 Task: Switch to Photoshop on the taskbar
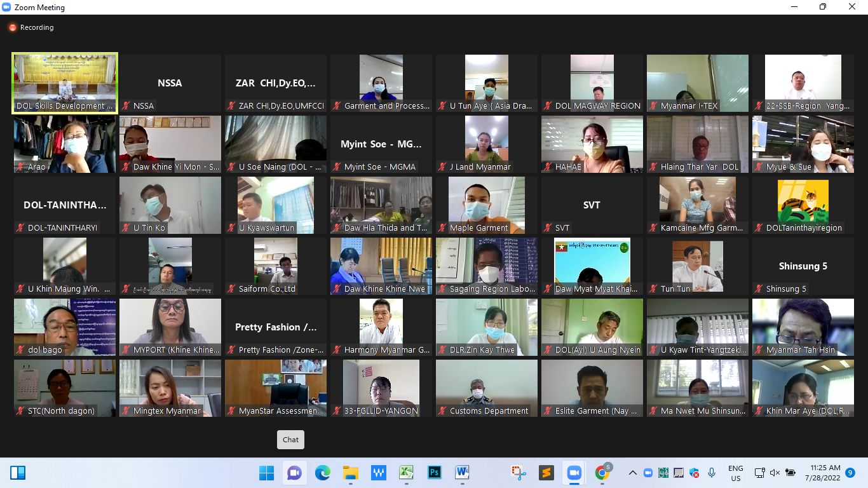coord(435,473)
